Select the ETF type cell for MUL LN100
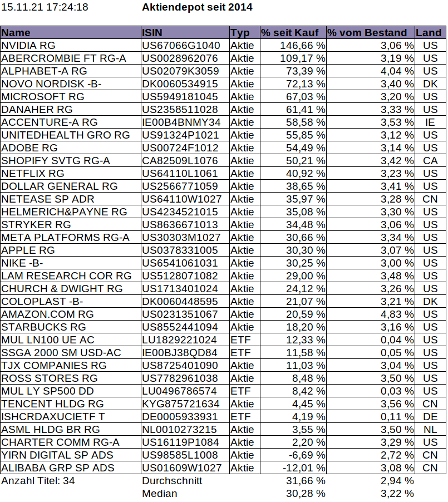Screen dimensions: 448x502 245,339
